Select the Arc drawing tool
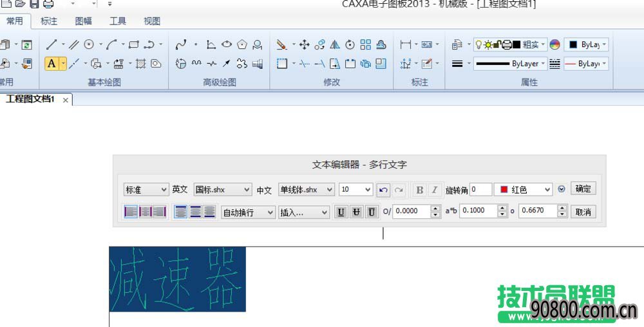Viewport: 644px width, 327px height. [111, 44]
